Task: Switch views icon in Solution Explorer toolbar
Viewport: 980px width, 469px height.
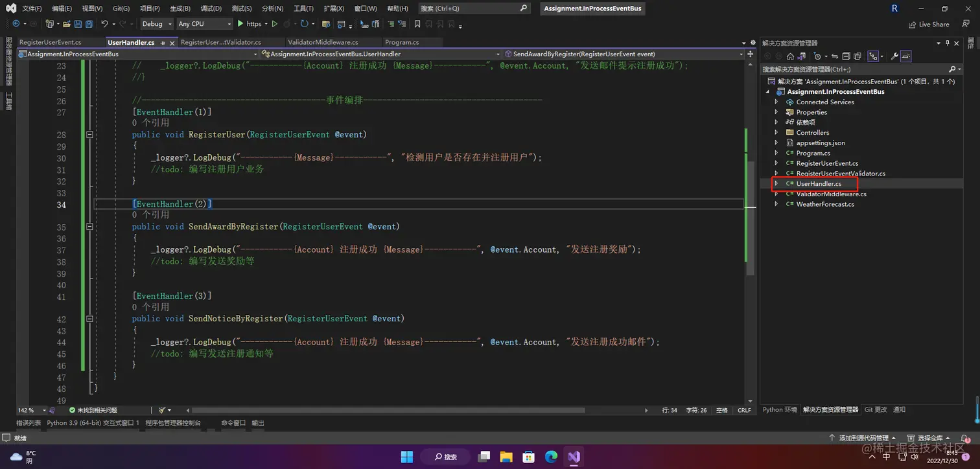Action: point(802,56)
